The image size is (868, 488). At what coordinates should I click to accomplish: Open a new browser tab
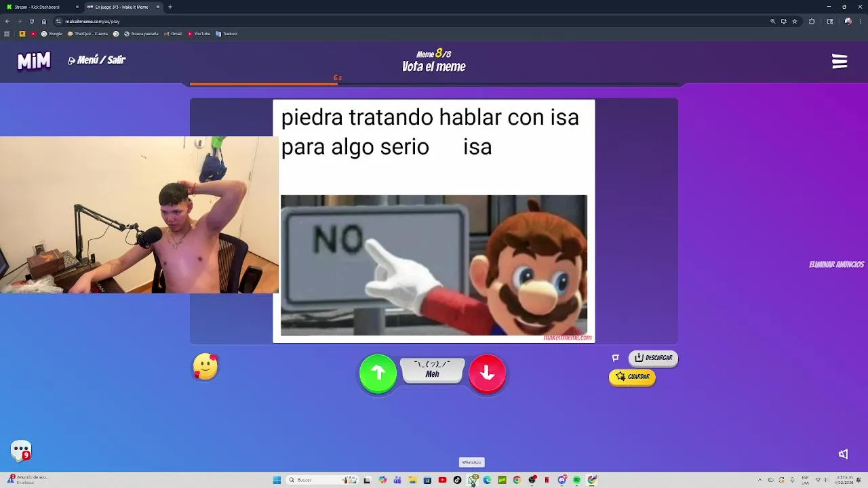click(x=170, y=7)
